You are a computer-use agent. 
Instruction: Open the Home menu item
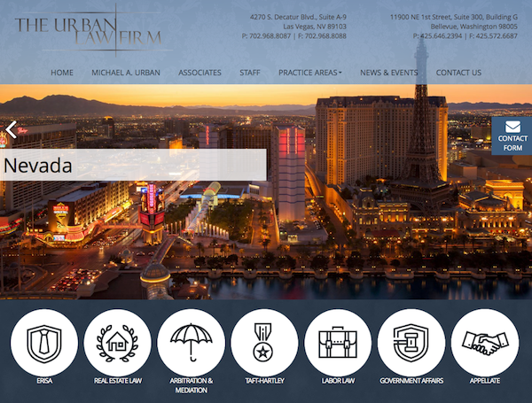pyautogui.click(x=62, y=73)
